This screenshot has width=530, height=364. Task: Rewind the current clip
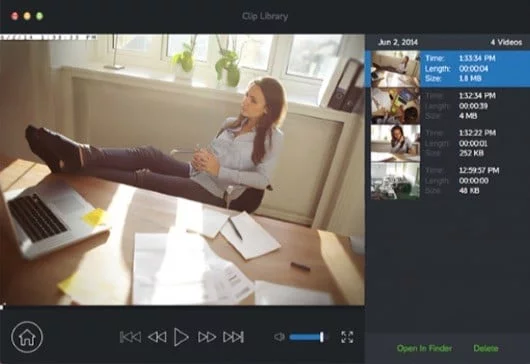click(157, 337)
